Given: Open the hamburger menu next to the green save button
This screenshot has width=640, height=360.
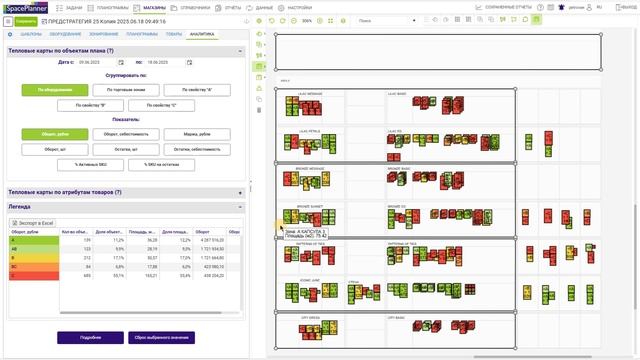Looking at the screenshot, I should click(8, 22).
